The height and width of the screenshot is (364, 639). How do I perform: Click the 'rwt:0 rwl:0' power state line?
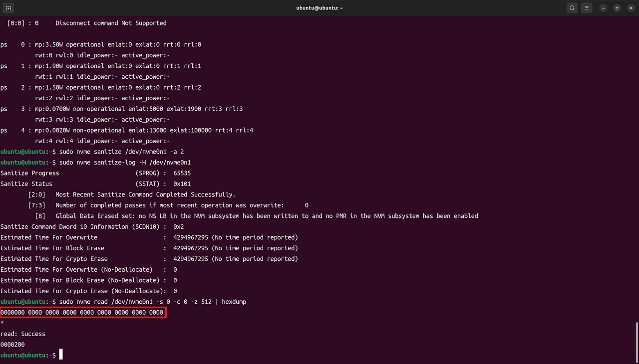[102, 55]
